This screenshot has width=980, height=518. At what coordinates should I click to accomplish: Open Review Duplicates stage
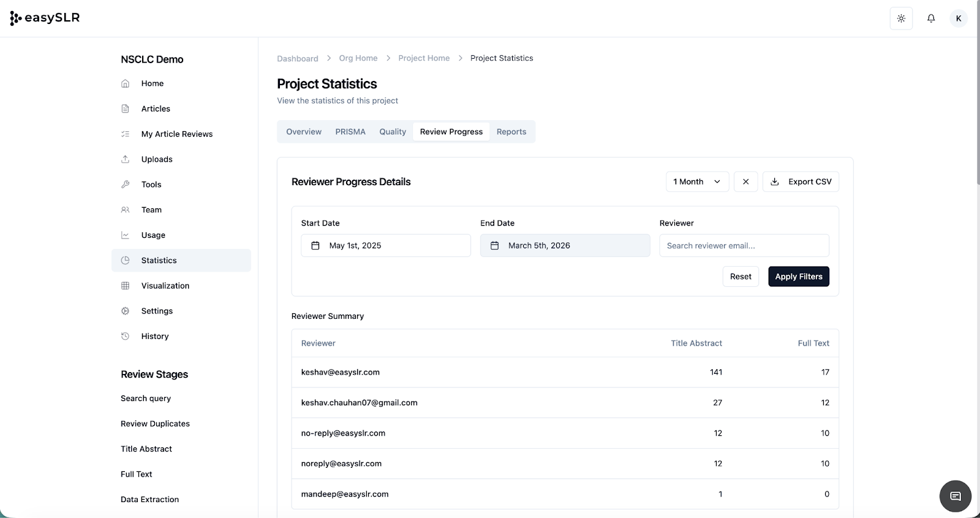click(x=155, y=424)
